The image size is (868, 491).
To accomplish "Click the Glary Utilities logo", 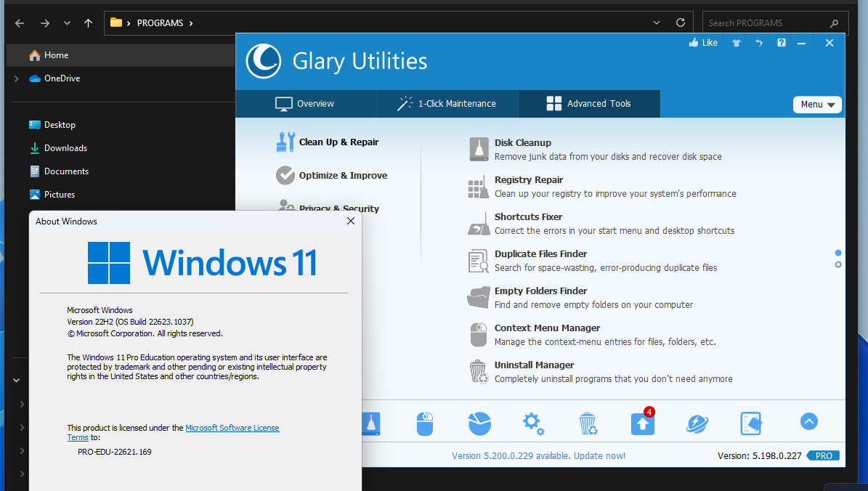I will [264, 61].
